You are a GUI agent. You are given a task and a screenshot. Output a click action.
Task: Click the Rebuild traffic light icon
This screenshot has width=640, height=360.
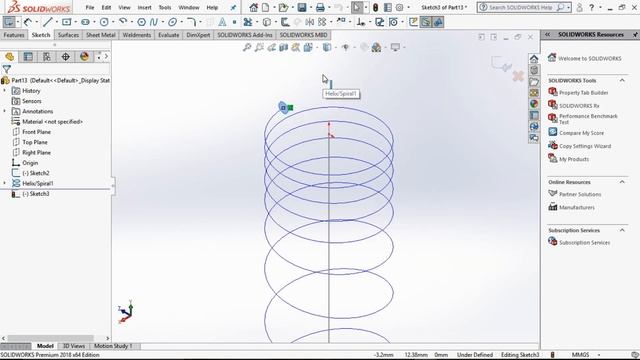pyautogui.click(x=376, y=7)
